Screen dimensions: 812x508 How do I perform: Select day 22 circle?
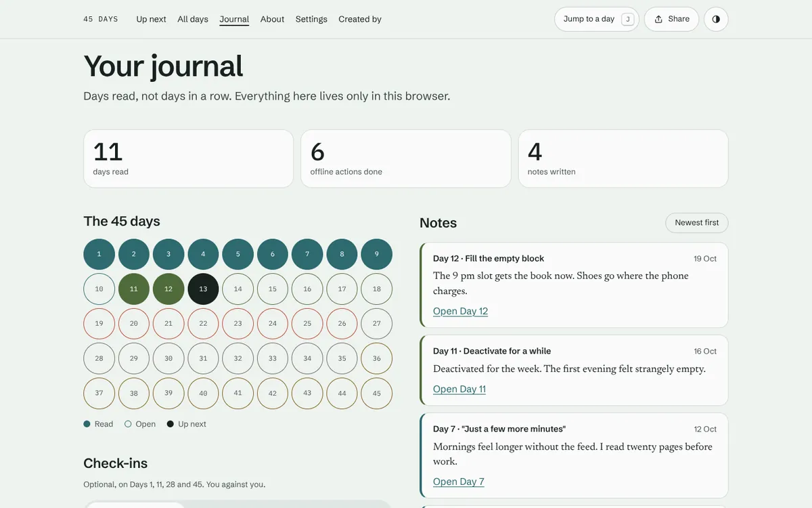coord(203,324)
